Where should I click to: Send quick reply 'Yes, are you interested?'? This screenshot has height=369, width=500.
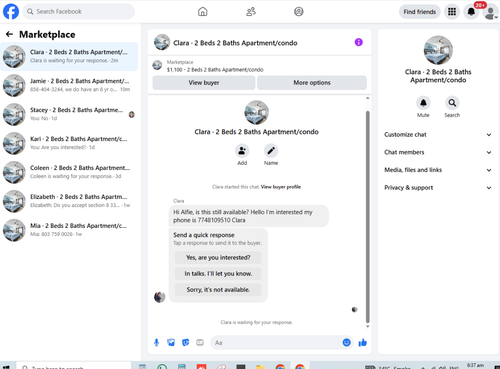218,258
